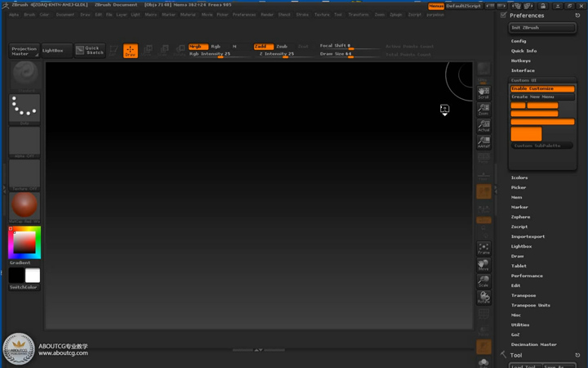Click the Rotate icon in right shelf
The image size is (588, 368).
point(483,298)
